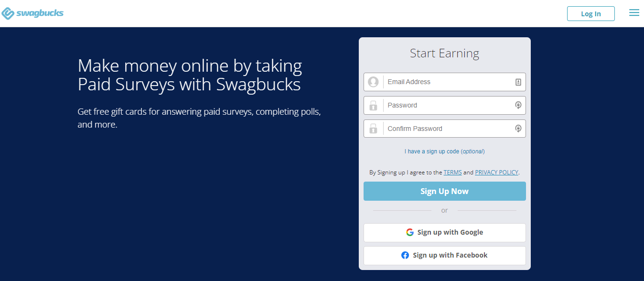Choose Sign up with Facebook
Viewport: 644px width, 281px height.
point(450,255)
